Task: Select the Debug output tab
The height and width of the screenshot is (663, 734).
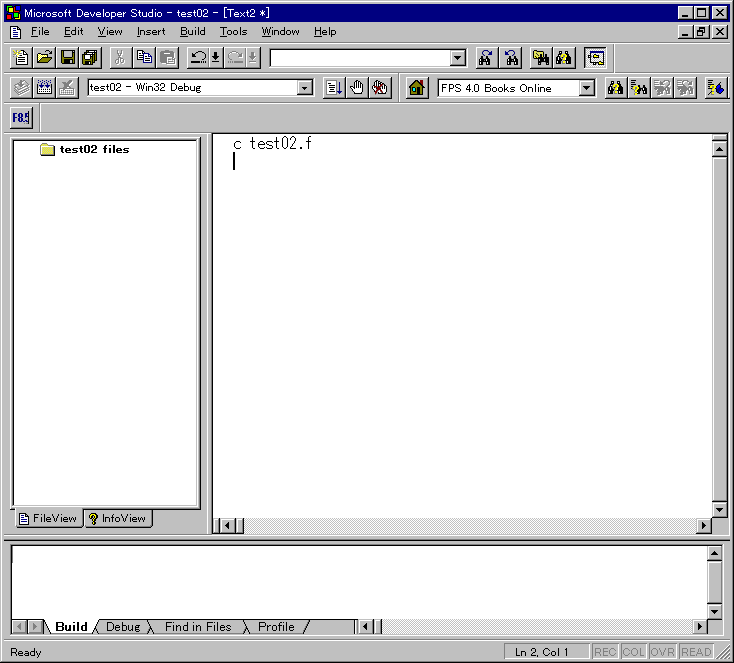Action: coord(123,627)
